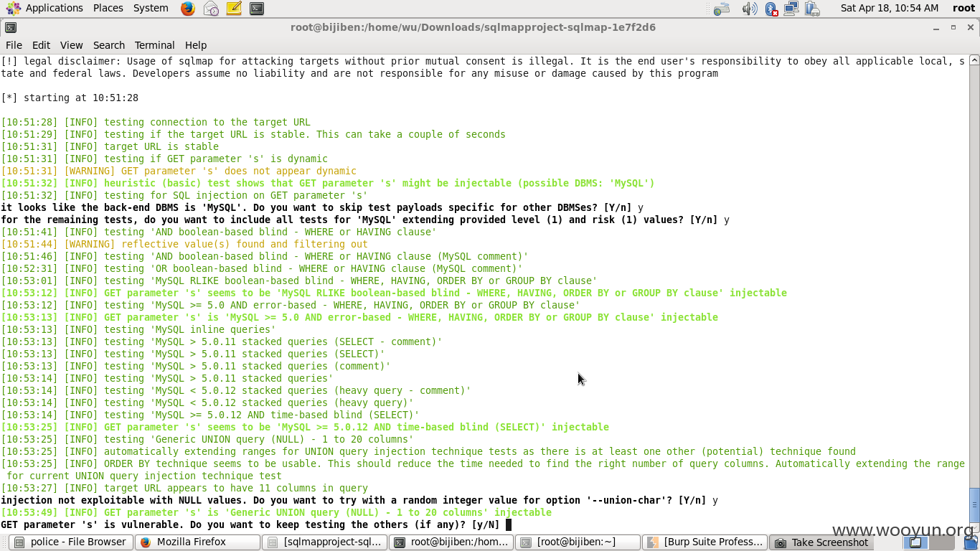Viewport: 980px width, 551px height.
Task: Click the 'starting at 10:51:28' line
Action: click(x=70, y=98)
